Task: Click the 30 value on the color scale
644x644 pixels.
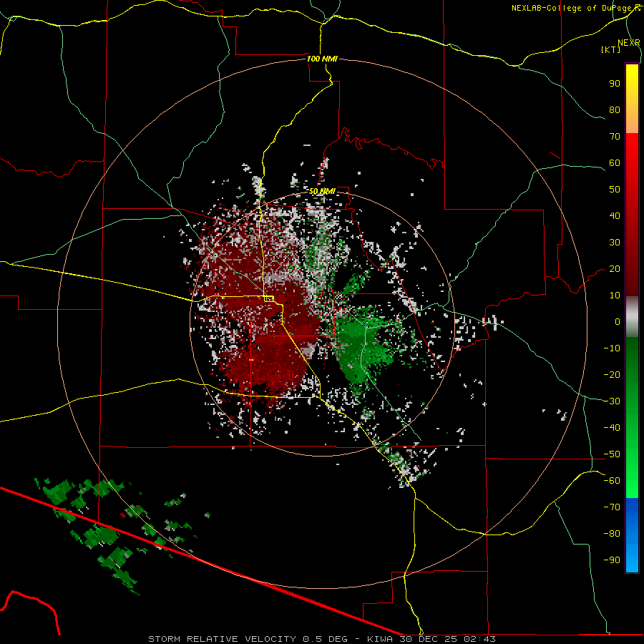Action: (615, 243)
